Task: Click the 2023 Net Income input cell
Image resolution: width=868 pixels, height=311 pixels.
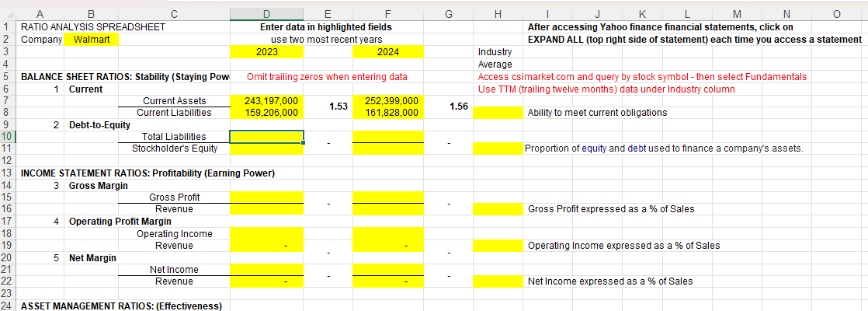Action: (267, 270)
